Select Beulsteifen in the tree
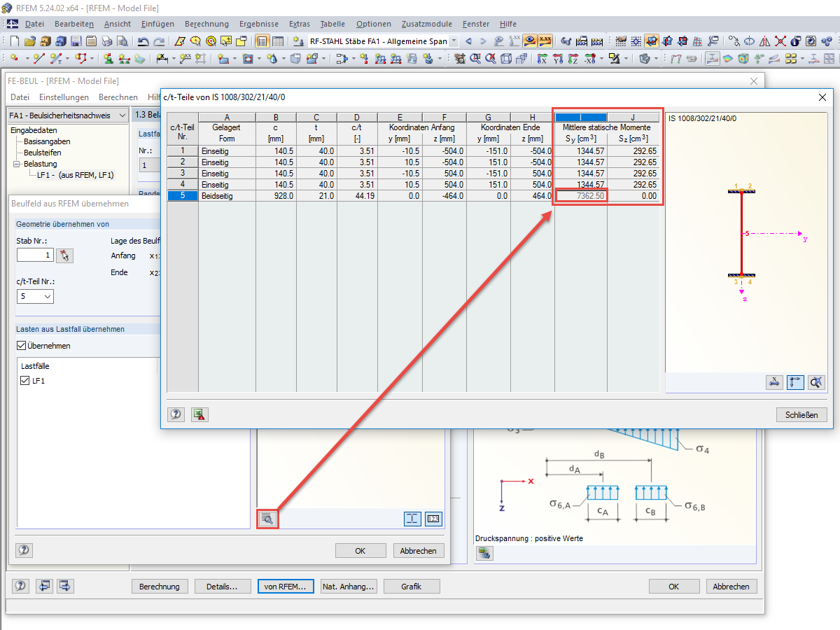 (x=43, y=153)
